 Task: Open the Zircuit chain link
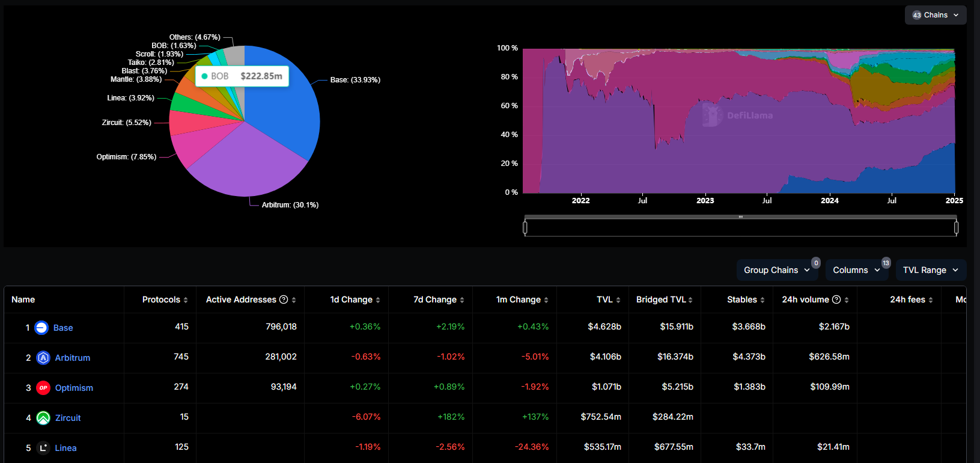coord(68,418)
